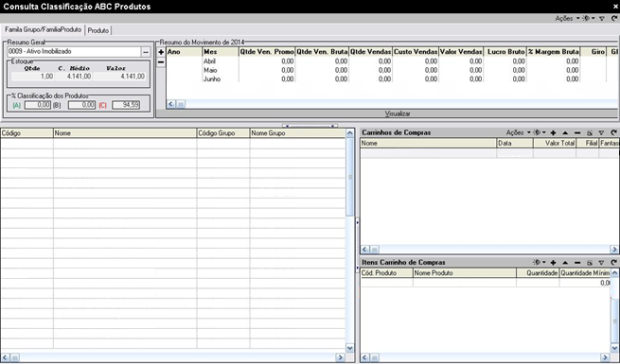Close the Consulta Classificação ABC Produtos window
This screenshot has height=364, width=620.
pos(615,7)
